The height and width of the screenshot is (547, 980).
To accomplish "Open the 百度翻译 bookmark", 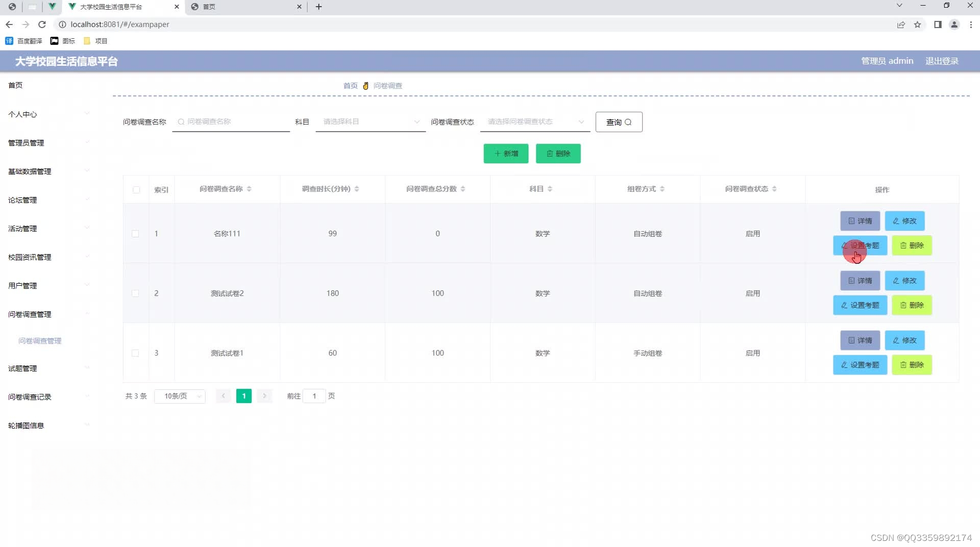I will coord(24,41).
